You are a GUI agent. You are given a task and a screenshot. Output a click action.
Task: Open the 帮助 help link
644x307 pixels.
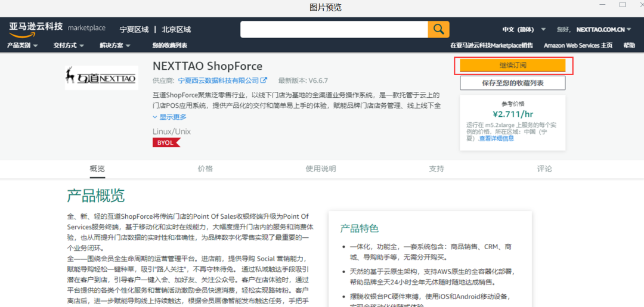629,45
